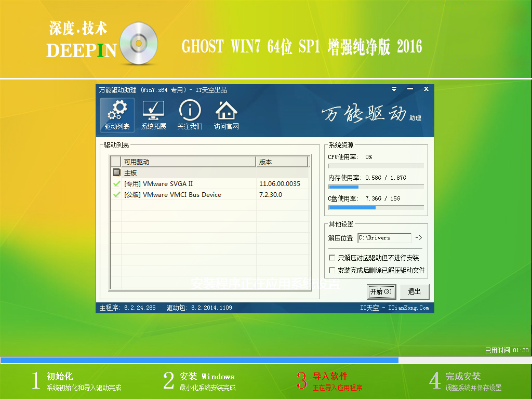Image resolution: width=532 pixels, height=399 pixels.
Task: Select version 11.06.00.0035 cell
Action: [280, 183]
